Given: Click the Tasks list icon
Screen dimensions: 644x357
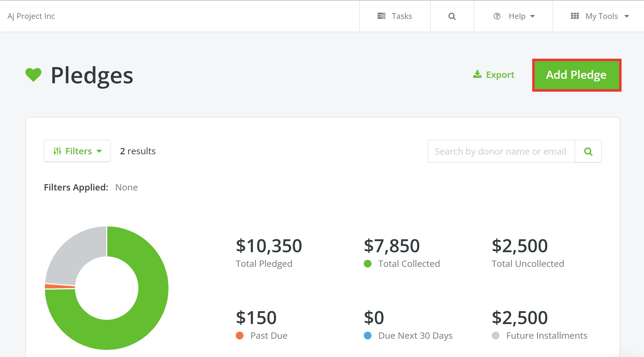Looking at the screenshot, I should [381, 16].
